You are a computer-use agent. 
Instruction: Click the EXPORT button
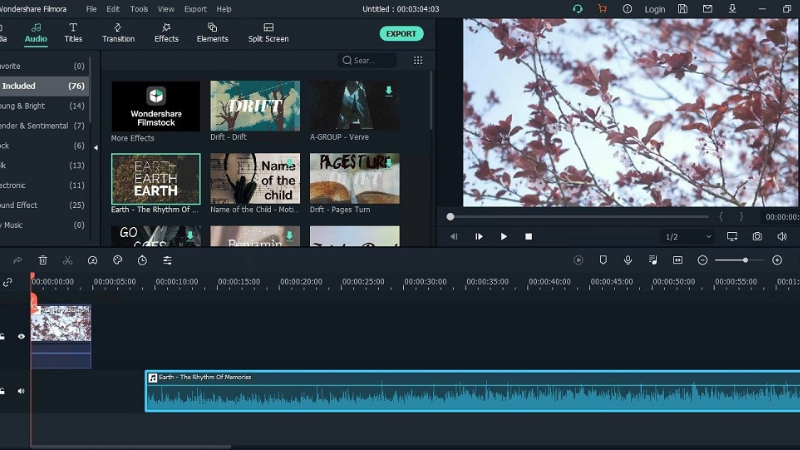tap(401, 34)
